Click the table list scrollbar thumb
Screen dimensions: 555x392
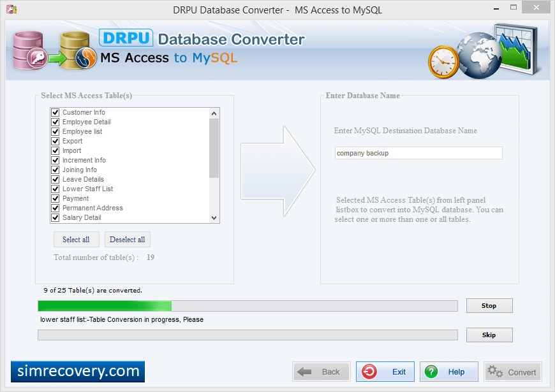pos(214,149)
